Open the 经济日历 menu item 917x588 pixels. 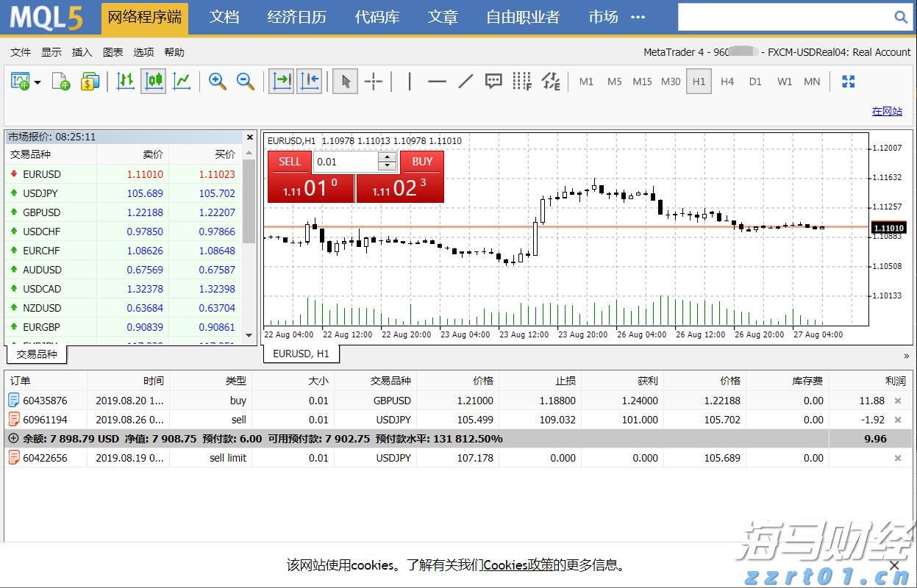[x=296, y=17]
